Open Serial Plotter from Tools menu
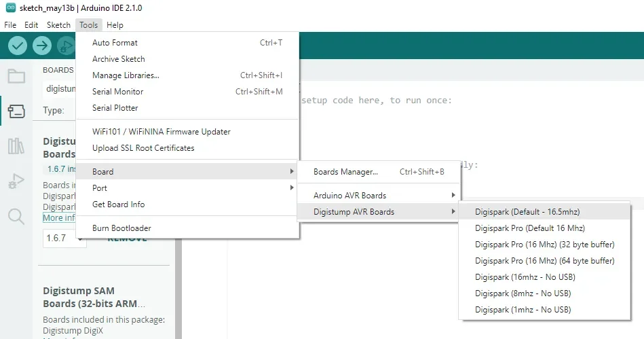Screen dimensions: 644x339 187,108
